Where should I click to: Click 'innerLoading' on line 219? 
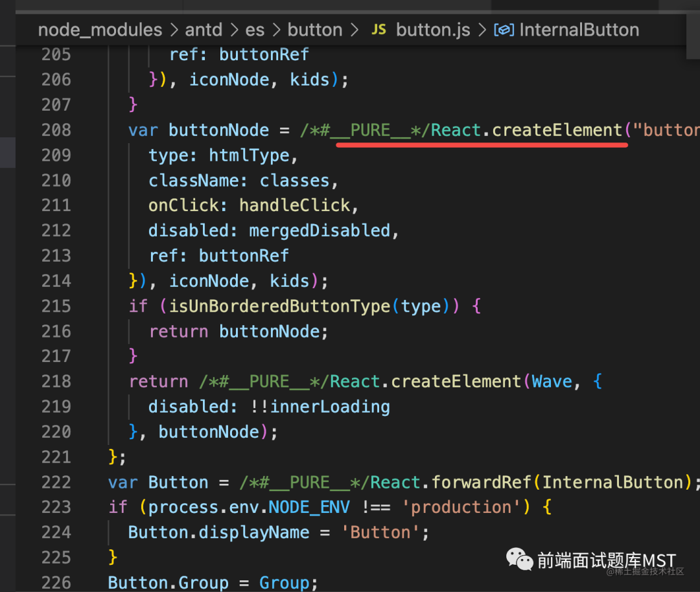(x=330, y=407)
